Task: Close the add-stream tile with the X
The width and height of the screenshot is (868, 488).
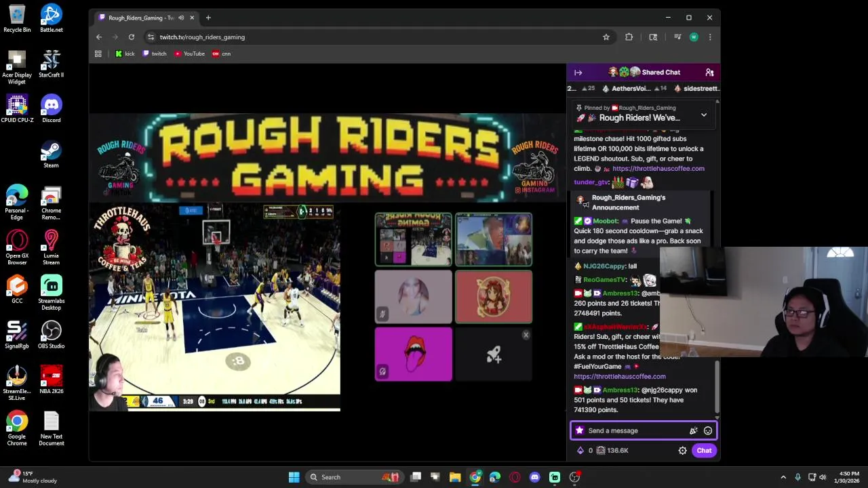Action: click(526, 335)
